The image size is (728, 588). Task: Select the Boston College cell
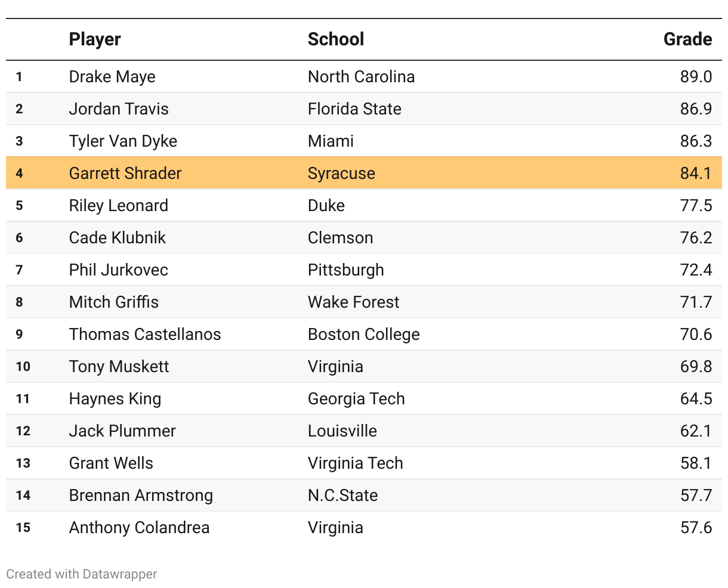coord(363,335)
